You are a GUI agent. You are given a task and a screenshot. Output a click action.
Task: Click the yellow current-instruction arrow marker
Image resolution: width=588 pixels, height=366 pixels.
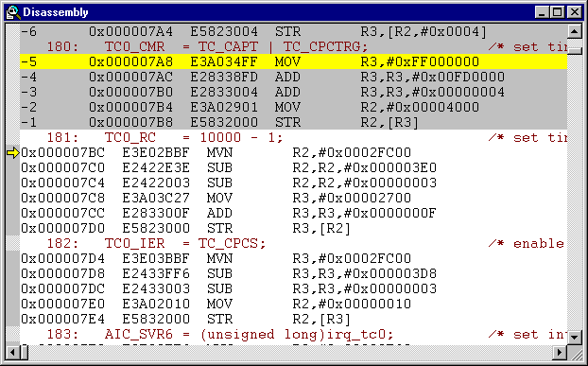coord(12,152)
